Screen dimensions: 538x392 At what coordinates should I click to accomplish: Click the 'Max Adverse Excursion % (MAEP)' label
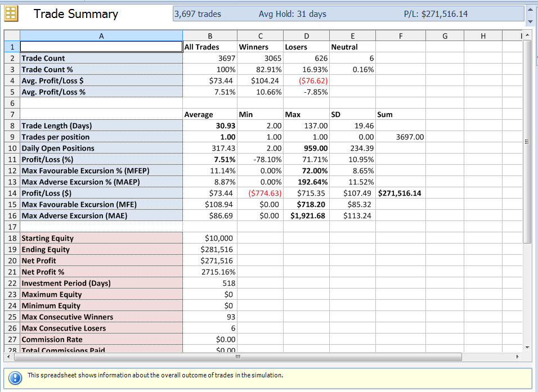pos(101,182)
